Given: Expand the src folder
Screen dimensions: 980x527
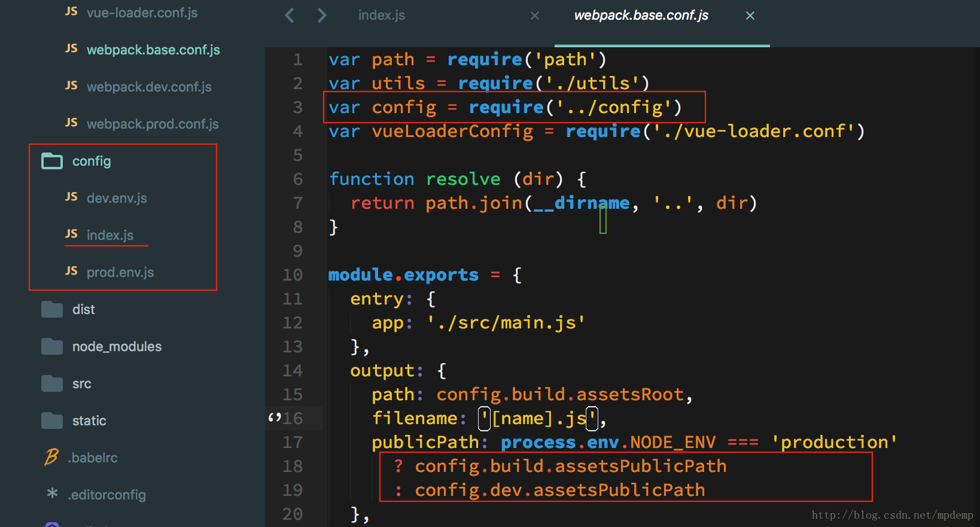Looking at the screenshot, I should [x=82, y=383].
